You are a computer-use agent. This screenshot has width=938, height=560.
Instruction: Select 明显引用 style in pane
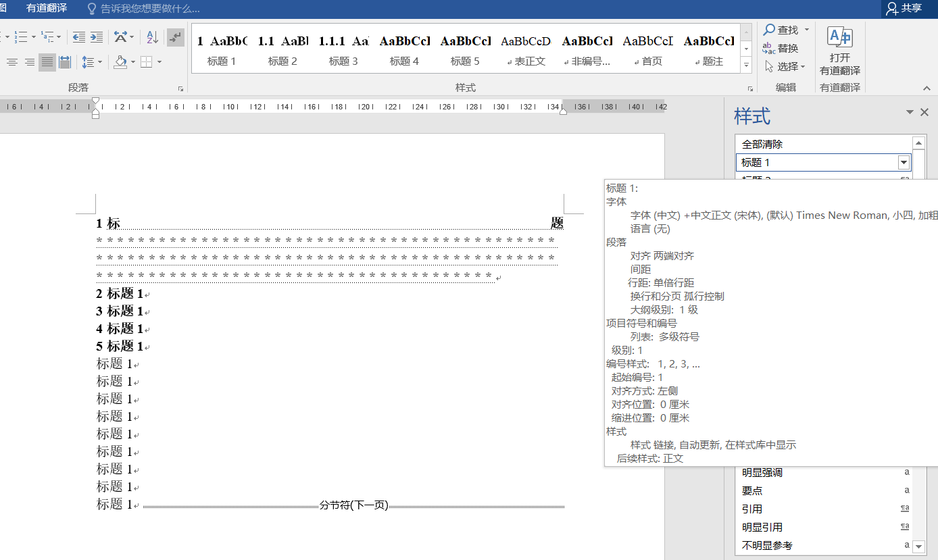(823, 528)
